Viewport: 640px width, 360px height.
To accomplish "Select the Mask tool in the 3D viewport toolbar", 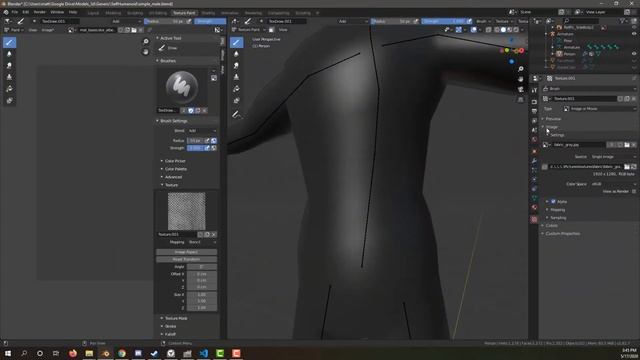I will coord(236,100).
